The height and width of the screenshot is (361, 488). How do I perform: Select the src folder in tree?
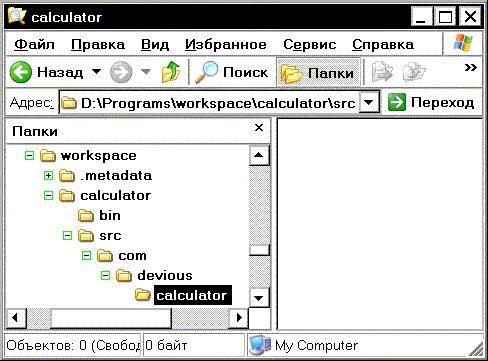[110, 236]
